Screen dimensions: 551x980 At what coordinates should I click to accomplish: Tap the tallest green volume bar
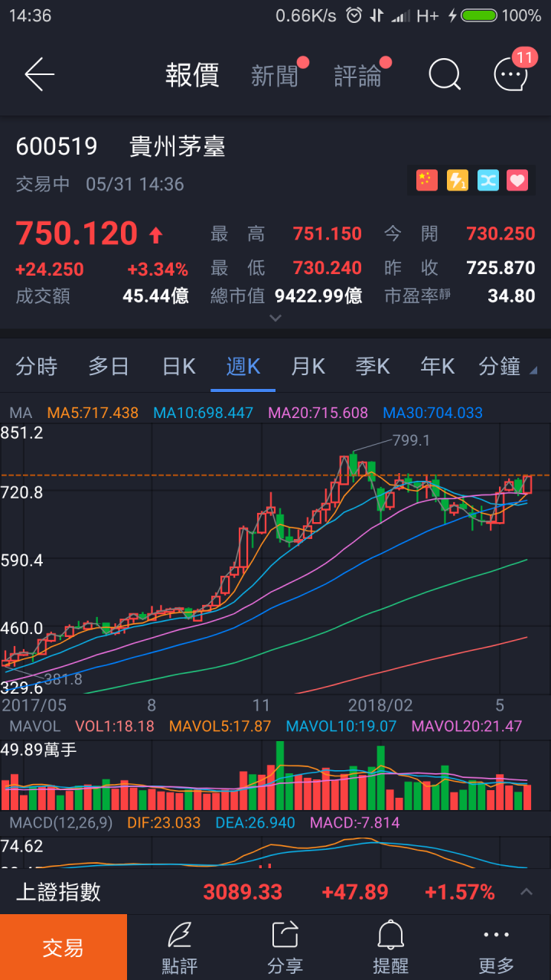280,776
